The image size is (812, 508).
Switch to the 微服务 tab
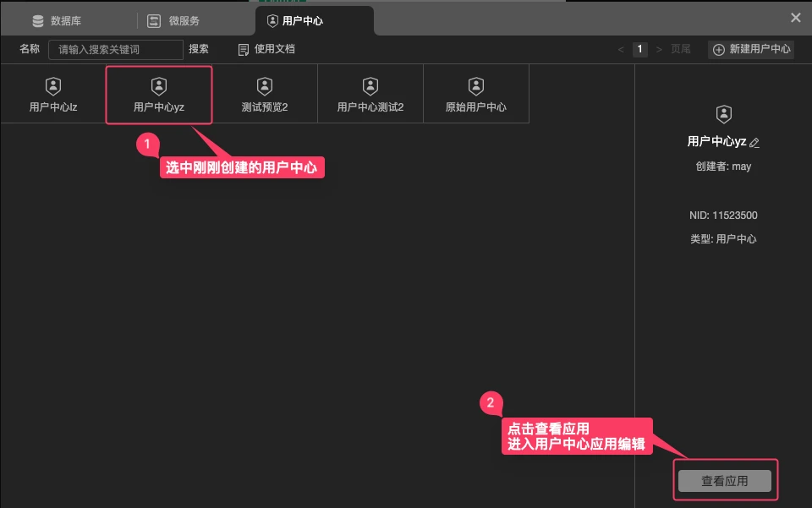[x=173, y=20]
